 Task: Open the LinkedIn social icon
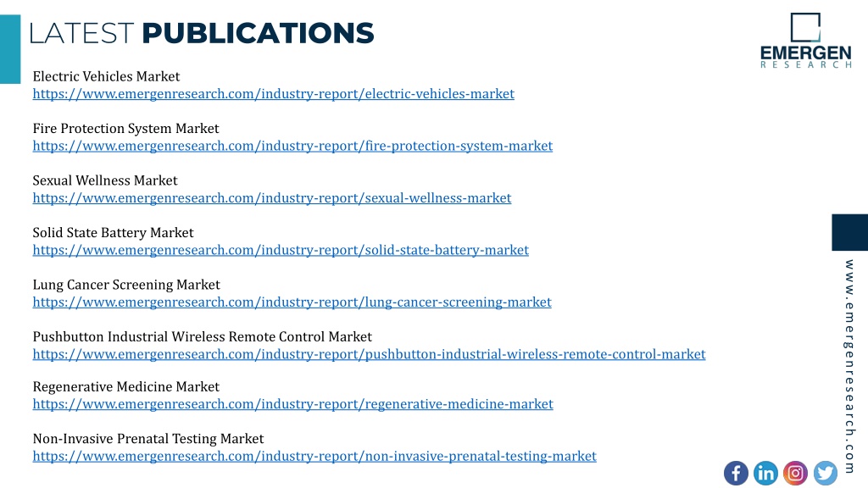click(x=765, y=473)
